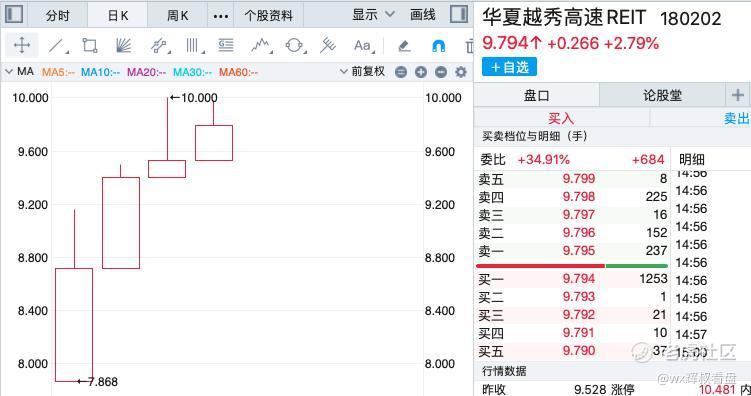Switch to the 分时 tab
Screen dimensions: 751x396
click(x=58, y=16)
